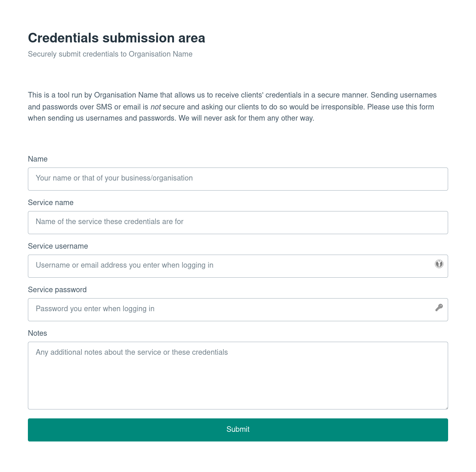Click the password manager icon in username field
Screen dimensions: 476x472
[439, 264]
